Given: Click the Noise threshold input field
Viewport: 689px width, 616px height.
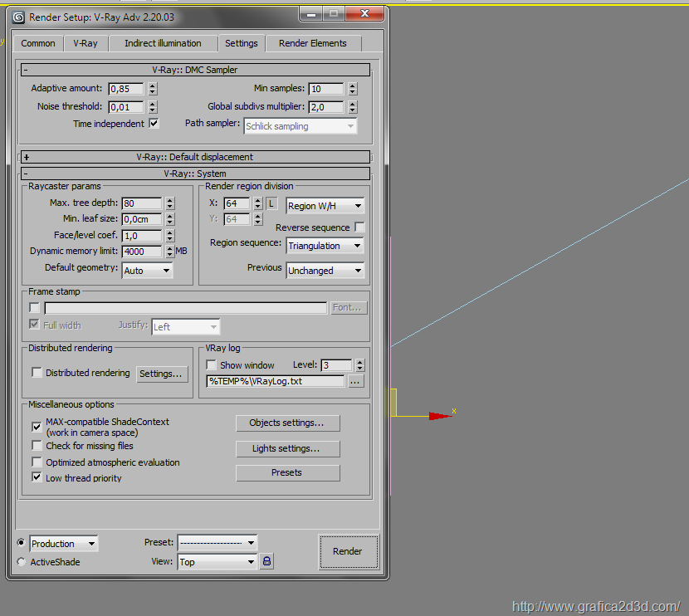Looking at the screenshot, I should click(x=126, y=107).
